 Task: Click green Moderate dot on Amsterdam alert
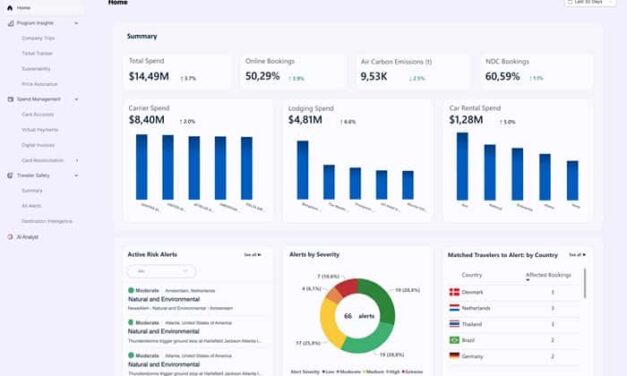click(x=131, y=290)
